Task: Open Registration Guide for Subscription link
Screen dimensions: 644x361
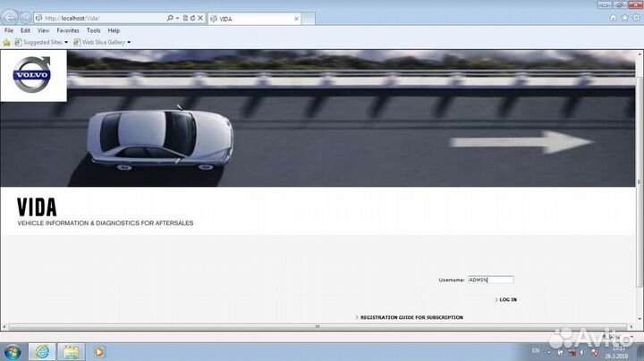Action: coord(410,317)
